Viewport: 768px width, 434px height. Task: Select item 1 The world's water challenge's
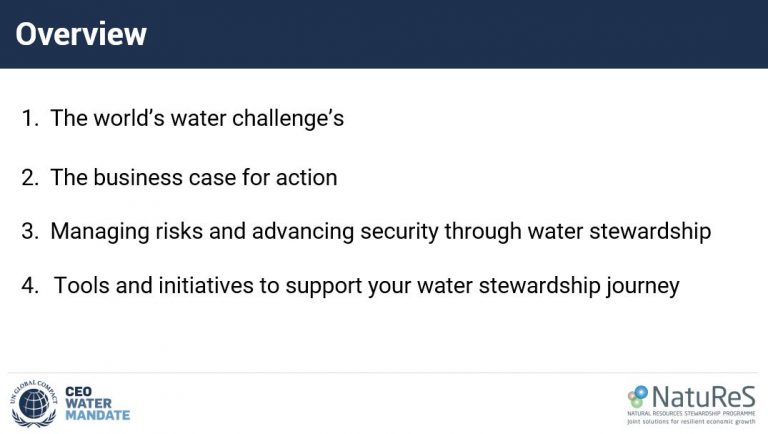(183, 118)
